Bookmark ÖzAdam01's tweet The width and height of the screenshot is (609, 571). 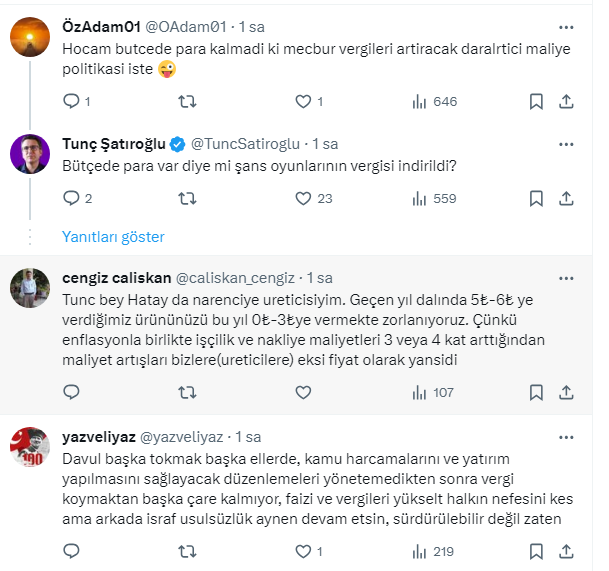point(536,101)
